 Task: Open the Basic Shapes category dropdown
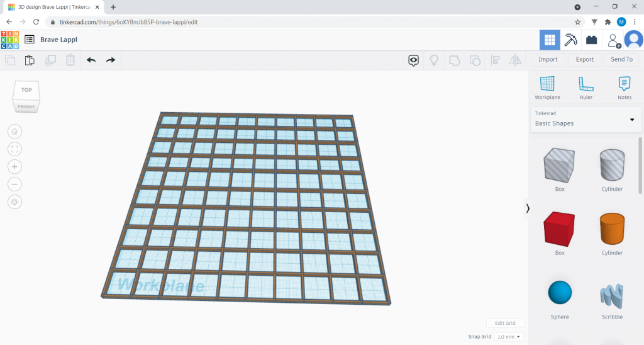[x=586, y=119]
